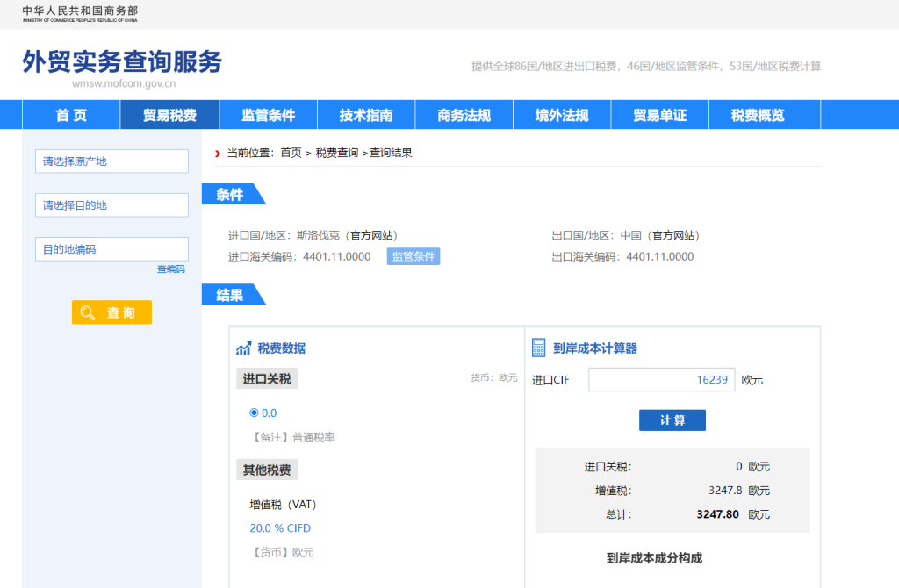This screenshot has width=899, height=588.
Task: Click the 【货币】欧元 note under VAT
Action: pyautogui.click(x=282, y=553)
